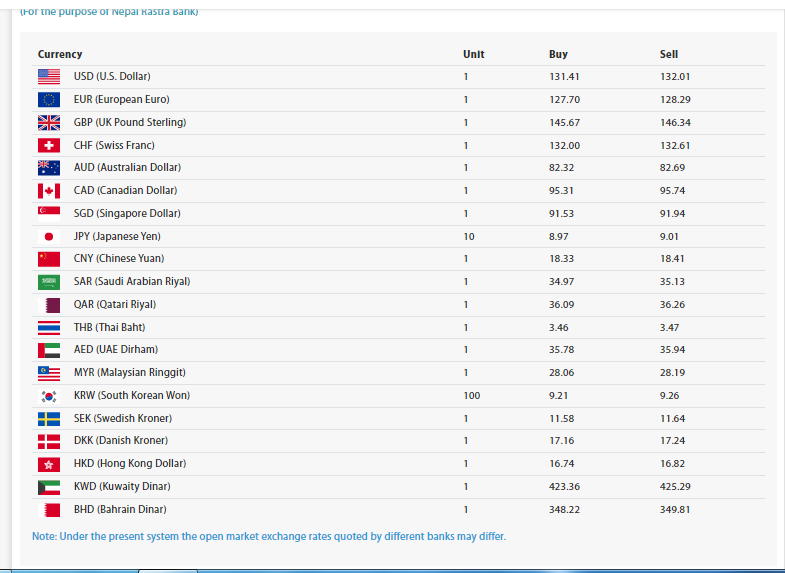Image resolution: width=785 pixels, height=573 pixels.
Task: Click the United States flag icon
Action: tap(49, 77)
